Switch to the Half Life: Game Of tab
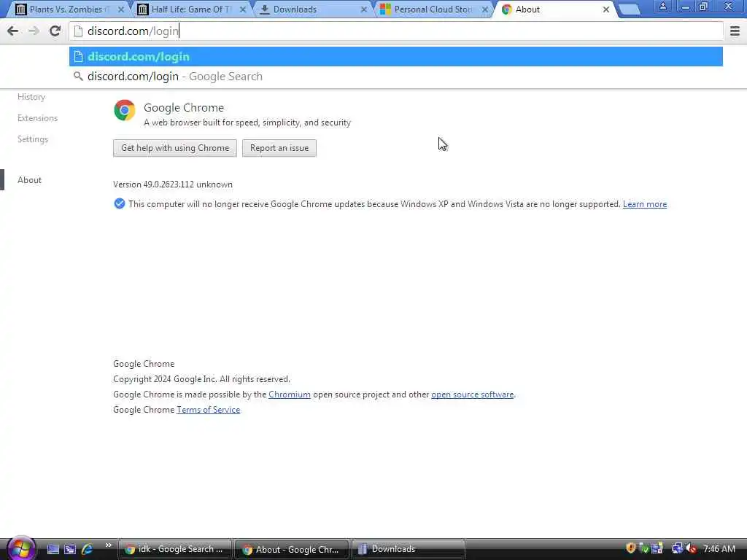This screenshot has height=560, width=747. 191,9
